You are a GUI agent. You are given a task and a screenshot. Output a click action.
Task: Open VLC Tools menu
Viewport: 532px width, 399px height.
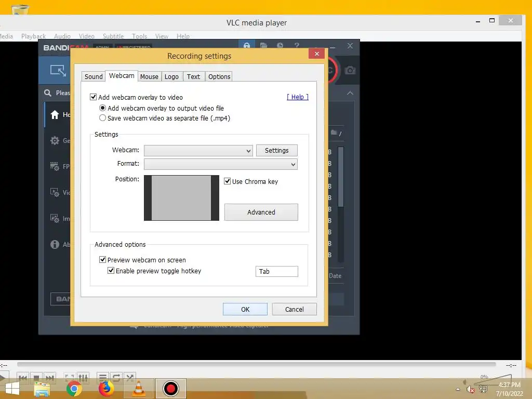(x=139, y=36)
